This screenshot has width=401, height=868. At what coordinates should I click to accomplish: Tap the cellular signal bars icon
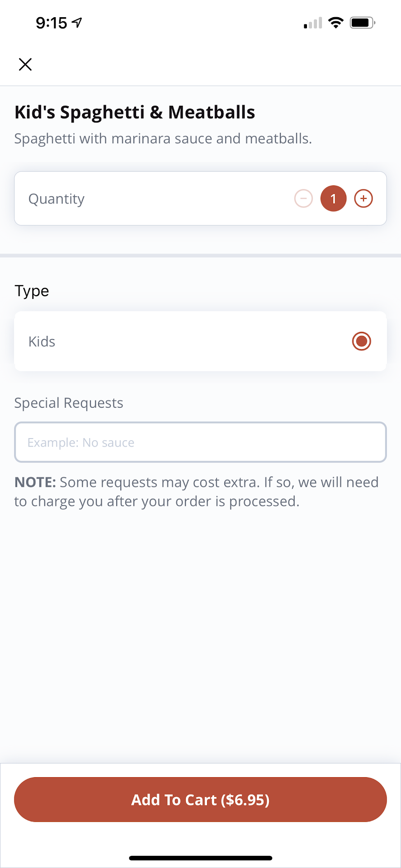coord(313,23)
